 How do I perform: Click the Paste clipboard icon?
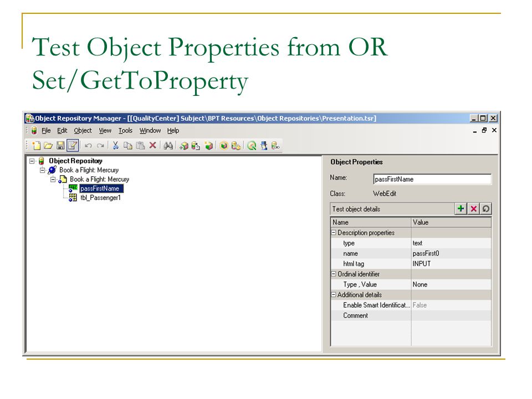pos(140,146)
